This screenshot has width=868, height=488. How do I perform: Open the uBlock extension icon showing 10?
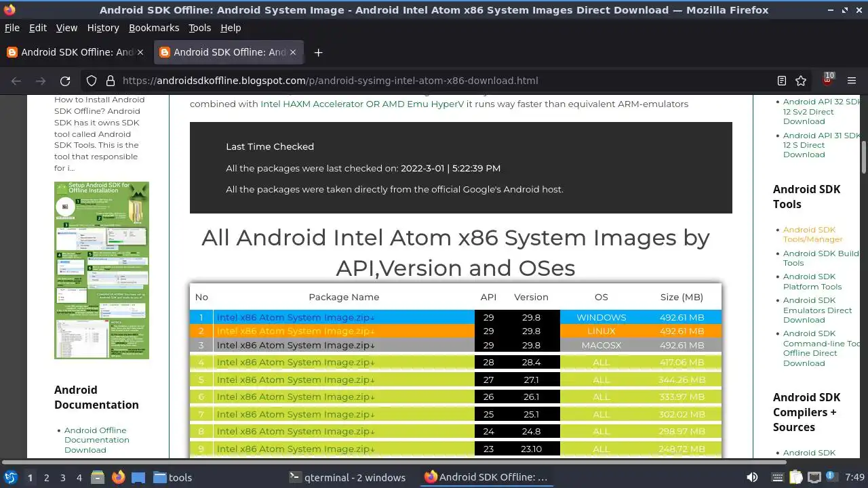pyautogui.click(x=828, y=79)
